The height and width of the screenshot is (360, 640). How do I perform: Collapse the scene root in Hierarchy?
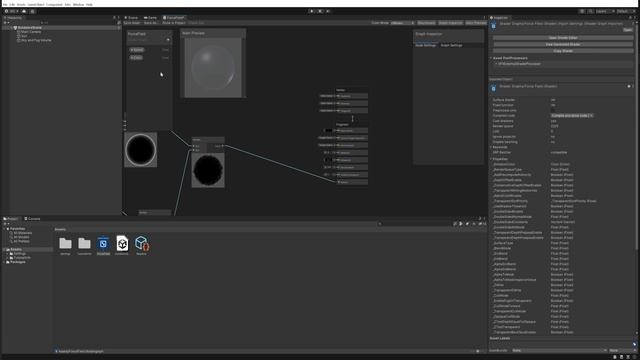(12, 28)
